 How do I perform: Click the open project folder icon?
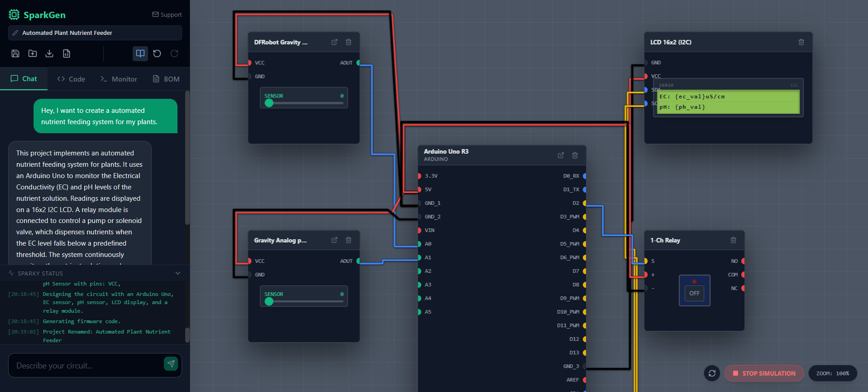tap(33, 53)
